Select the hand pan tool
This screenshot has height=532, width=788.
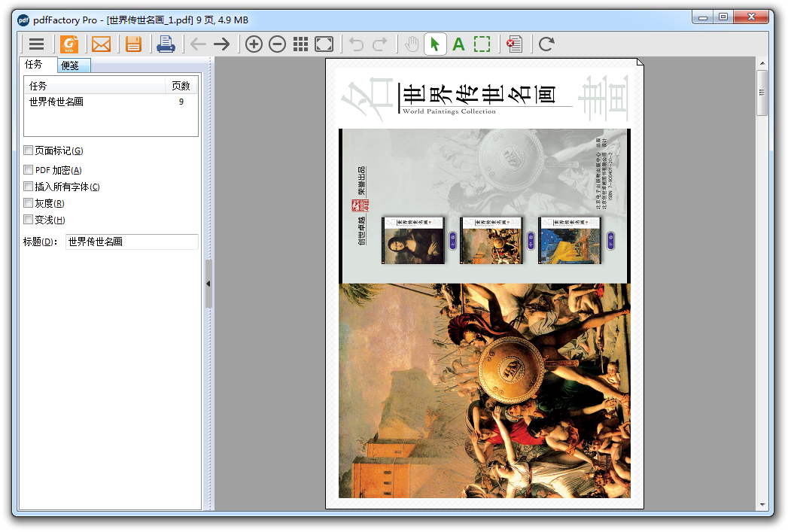412,44
